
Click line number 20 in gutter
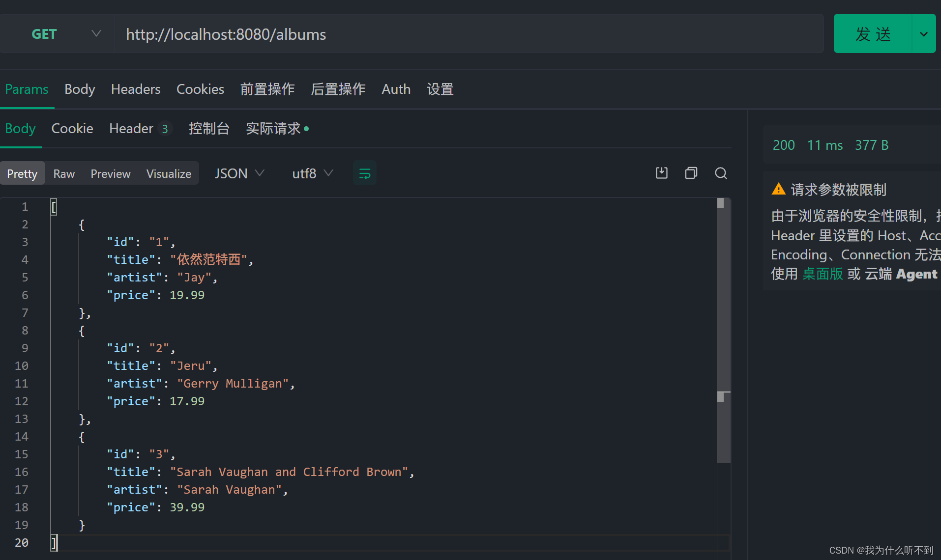pyautogui.click(x=22, y=543)
